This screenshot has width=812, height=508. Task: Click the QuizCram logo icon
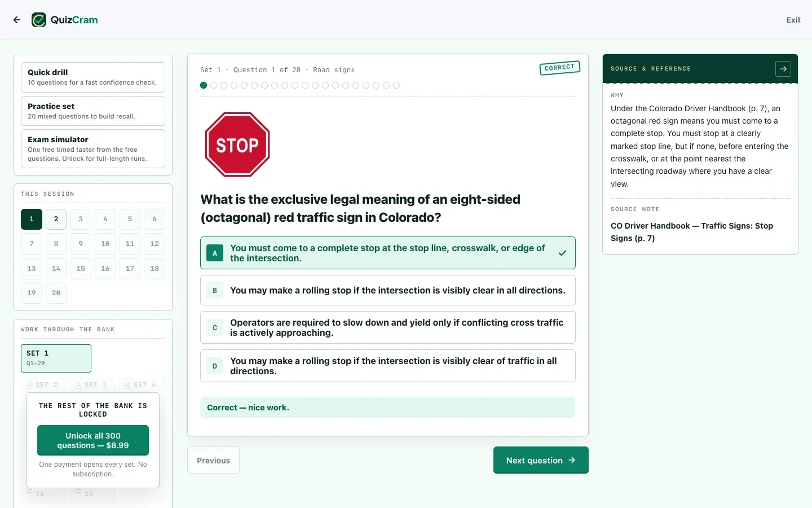coord(39,20)
